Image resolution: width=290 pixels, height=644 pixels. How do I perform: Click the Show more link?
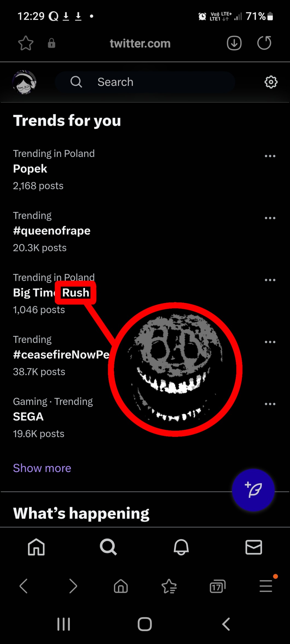[42, 468]
